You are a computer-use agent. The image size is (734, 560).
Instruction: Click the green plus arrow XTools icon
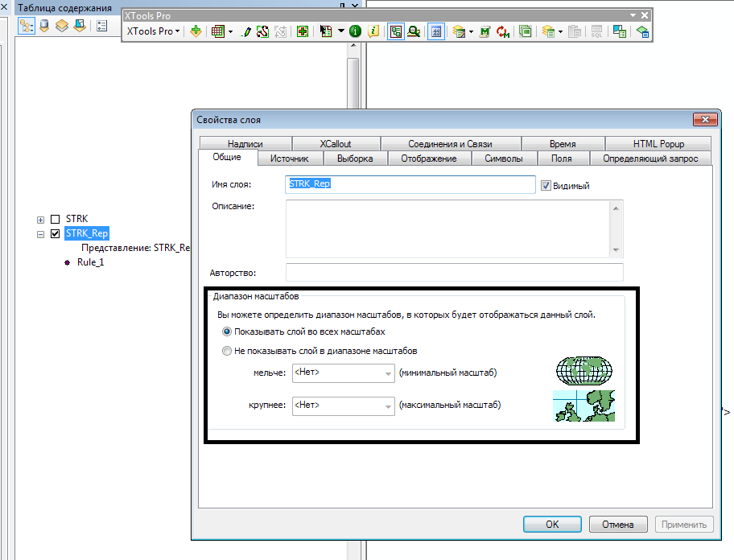(x=196, y=31)
